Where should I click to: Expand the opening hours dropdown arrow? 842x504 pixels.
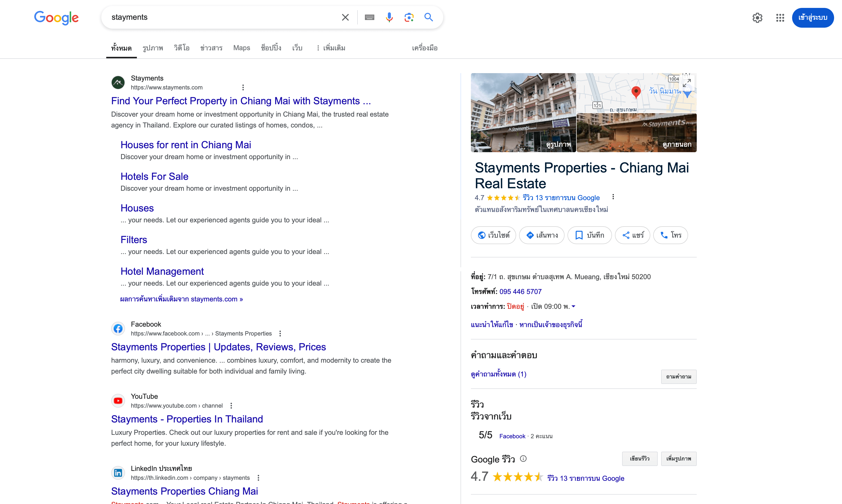tap(573, 306)
